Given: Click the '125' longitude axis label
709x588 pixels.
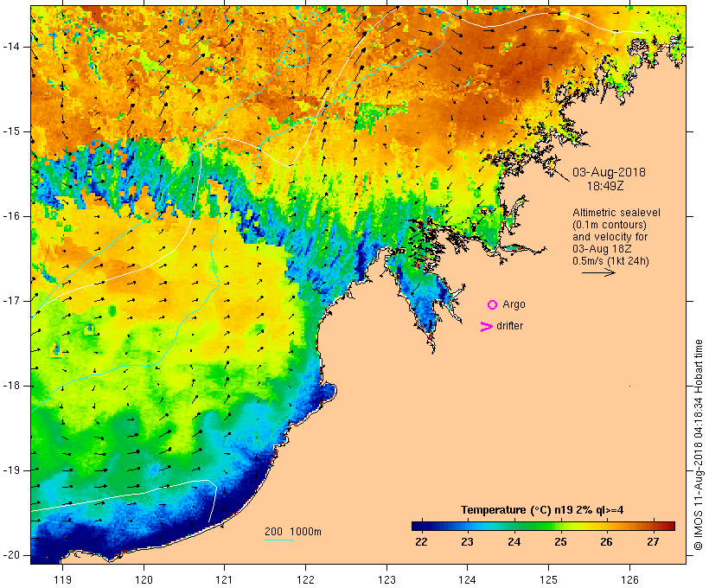Looking at the screenshot, I should [x=548, y=579].
